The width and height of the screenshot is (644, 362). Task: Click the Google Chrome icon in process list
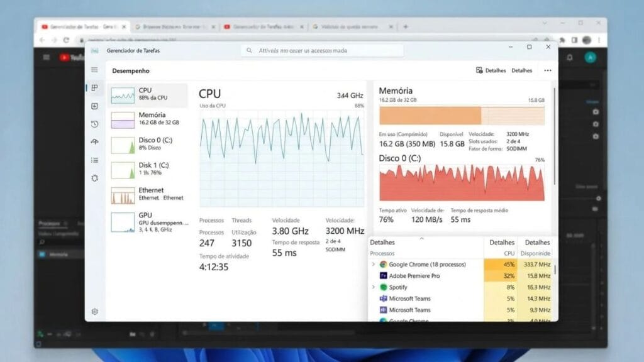tap(383, 265)
